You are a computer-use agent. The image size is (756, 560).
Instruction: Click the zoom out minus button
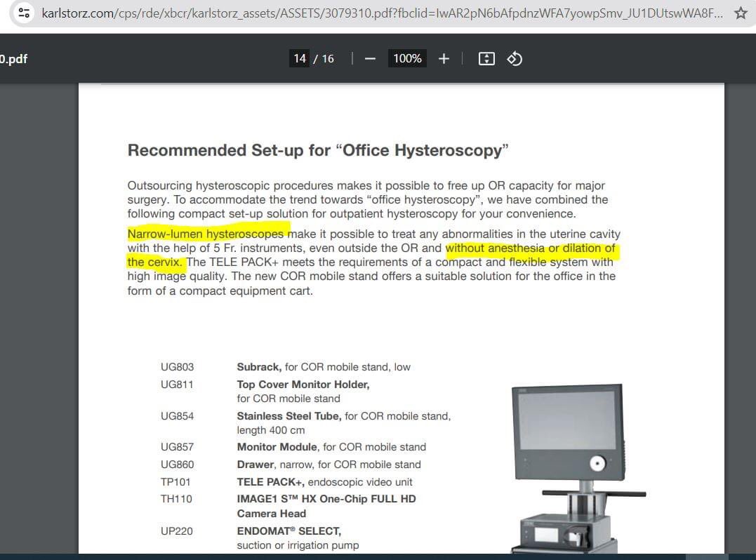(x=370, y=59)
